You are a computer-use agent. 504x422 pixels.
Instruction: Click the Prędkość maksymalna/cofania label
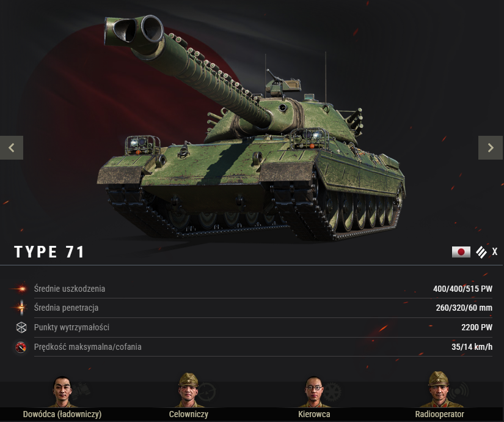88,347
